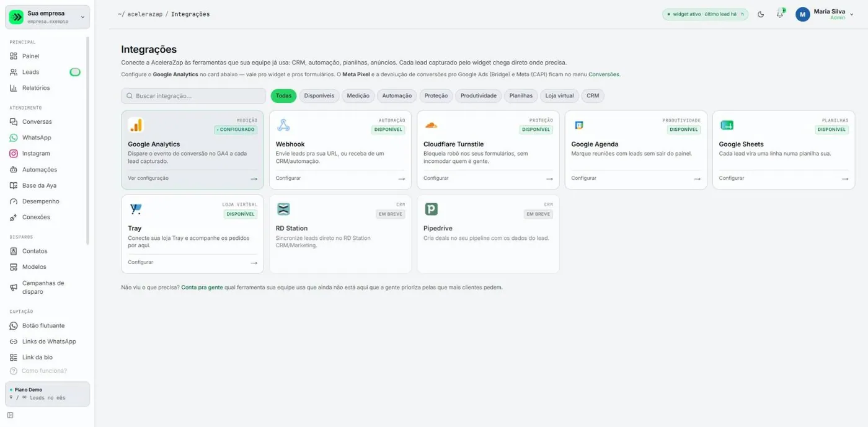Click the arrow on Google Agenda card
The width and height of the screenshot is (868, 427).
tap(697, 178)
